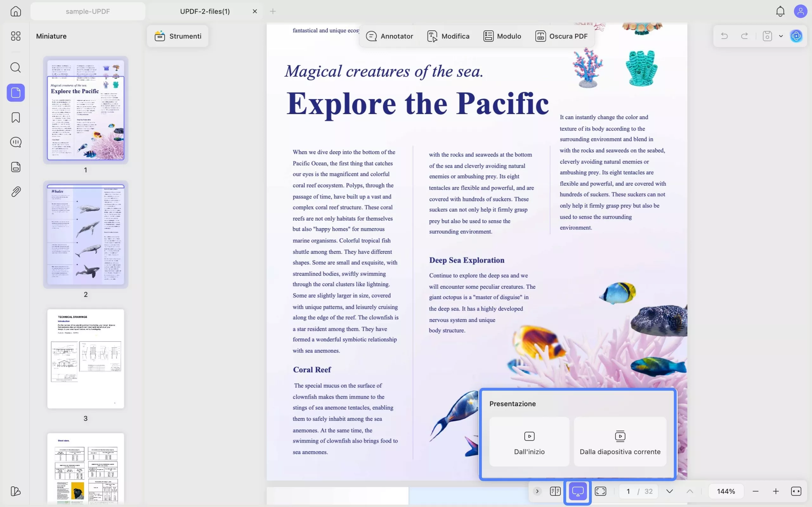Open the comments panel icon

coord(16,142)
